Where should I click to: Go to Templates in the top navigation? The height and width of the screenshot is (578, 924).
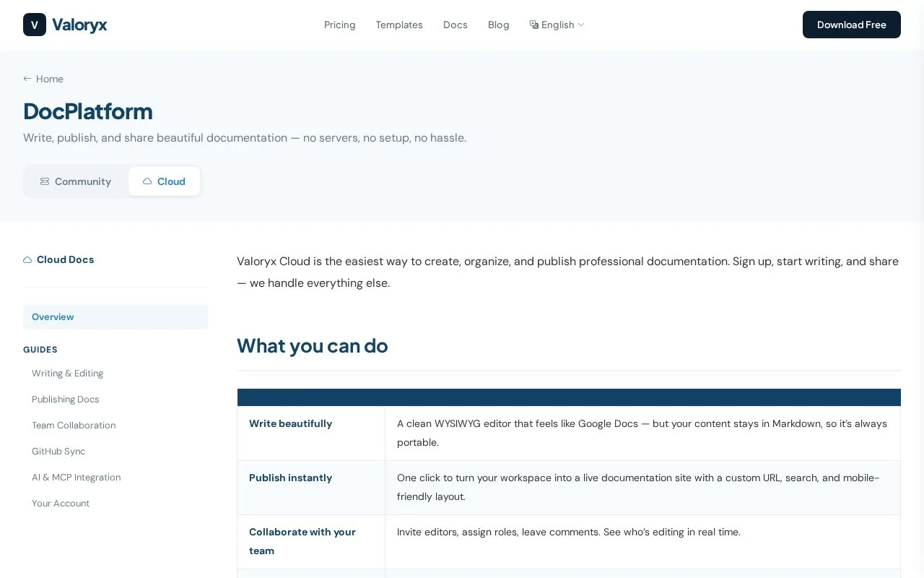pos(399,25)
